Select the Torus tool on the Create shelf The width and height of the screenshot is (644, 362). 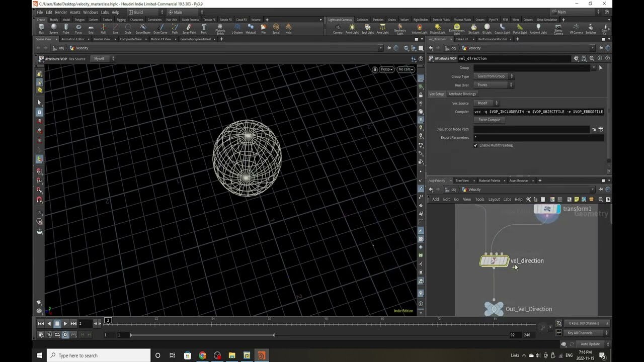(78, 29)
